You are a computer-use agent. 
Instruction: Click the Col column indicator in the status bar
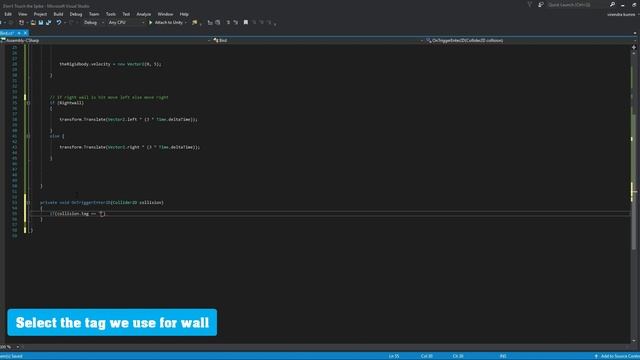click(427, 356)
